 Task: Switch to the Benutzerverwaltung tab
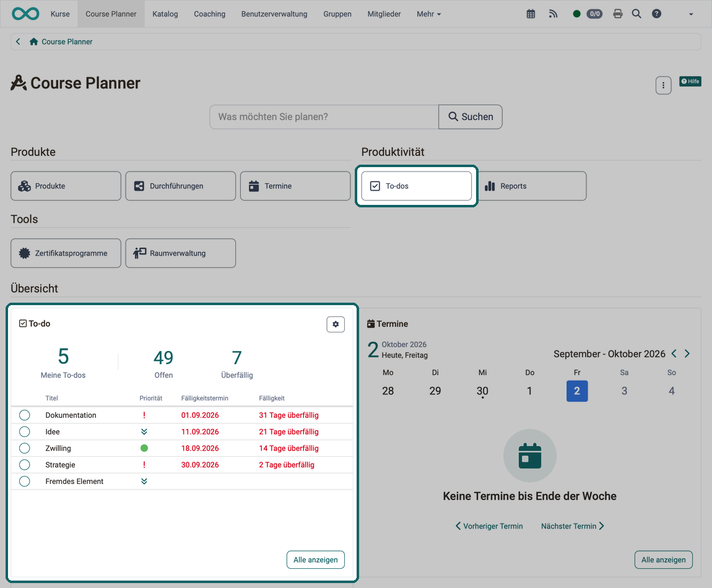click(274, 14)
